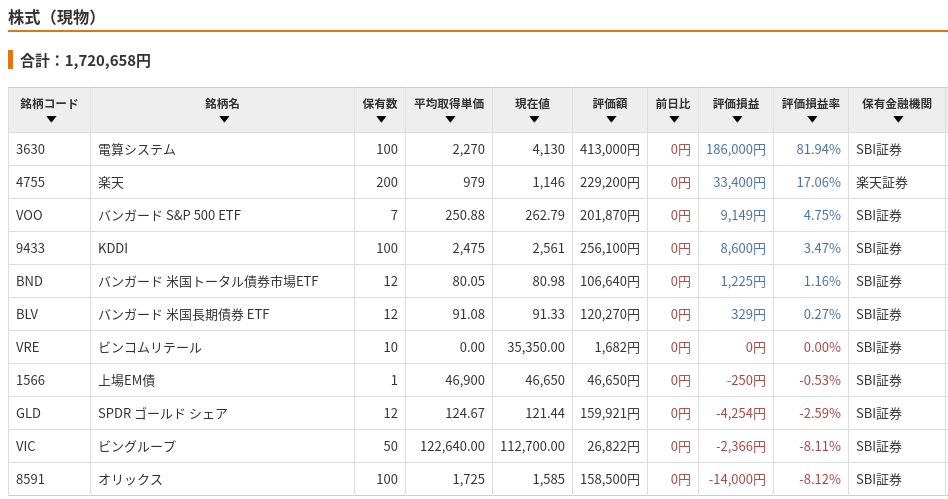This screenshot has width=948, height=499.
Task: Sort by 評価損益 column arrow
Action: click(737, 119)
